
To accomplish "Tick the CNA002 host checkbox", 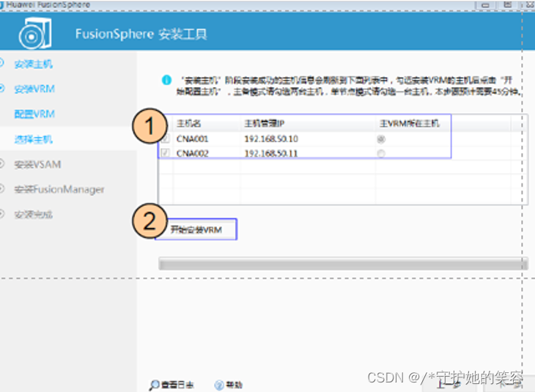I will [166, 153].
